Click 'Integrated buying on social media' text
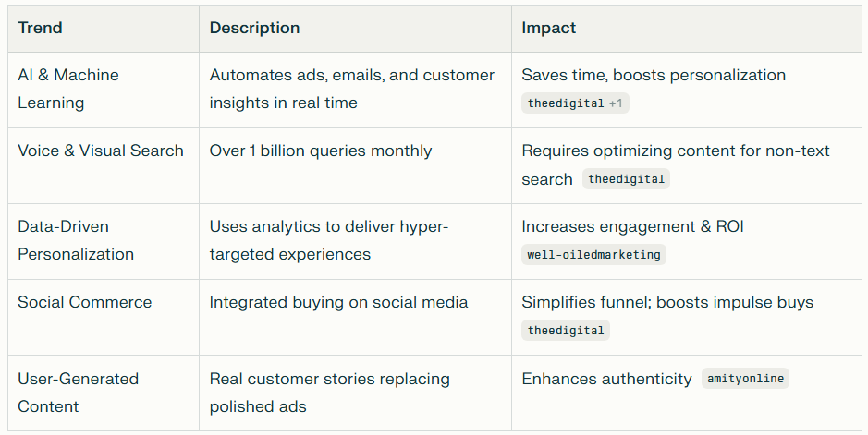 point(338,302)
